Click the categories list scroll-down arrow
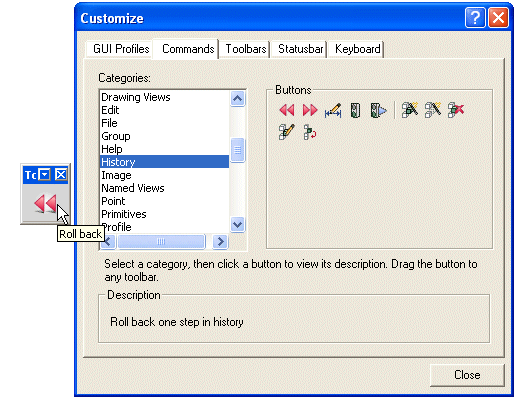Image resolution: width=523 pixels, height=413 pixels. click(237, 224)
